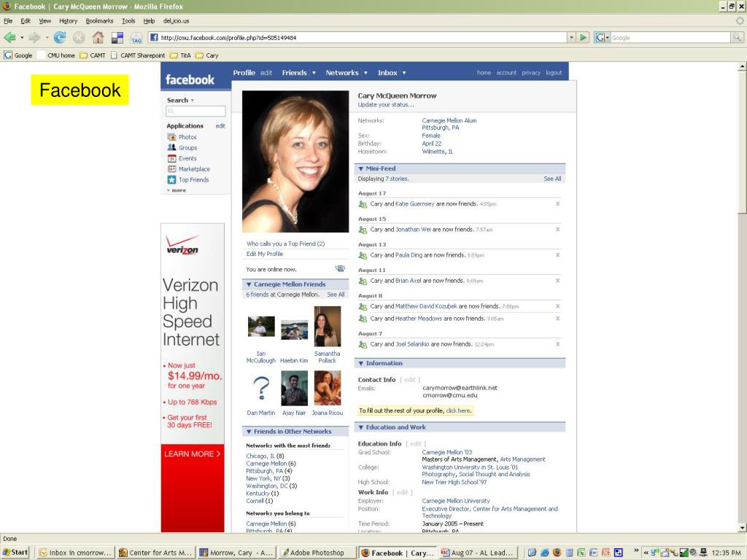
Task: Open the privacy link in header
Action: (531, 73)
